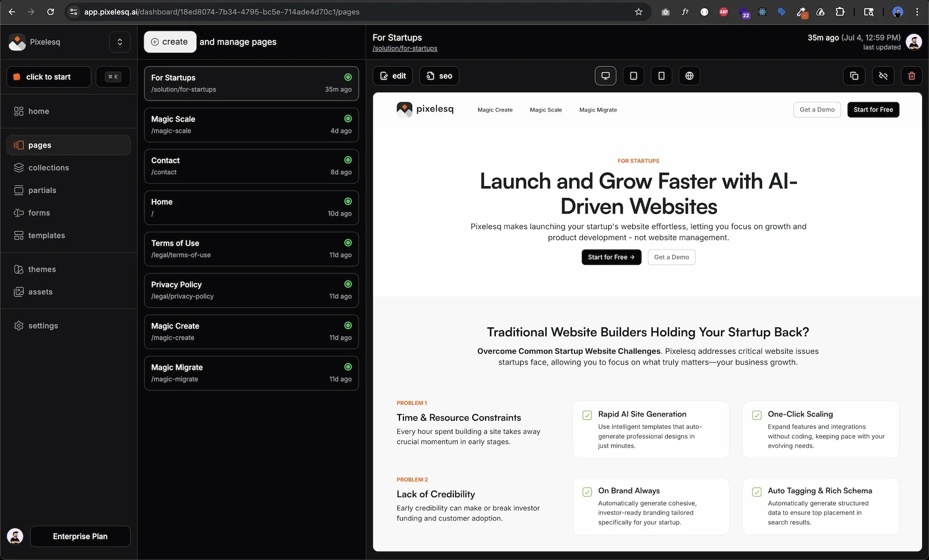Reload the page with browser refresh
This screenshot has width=929, height=560.
tap(50, 12)
